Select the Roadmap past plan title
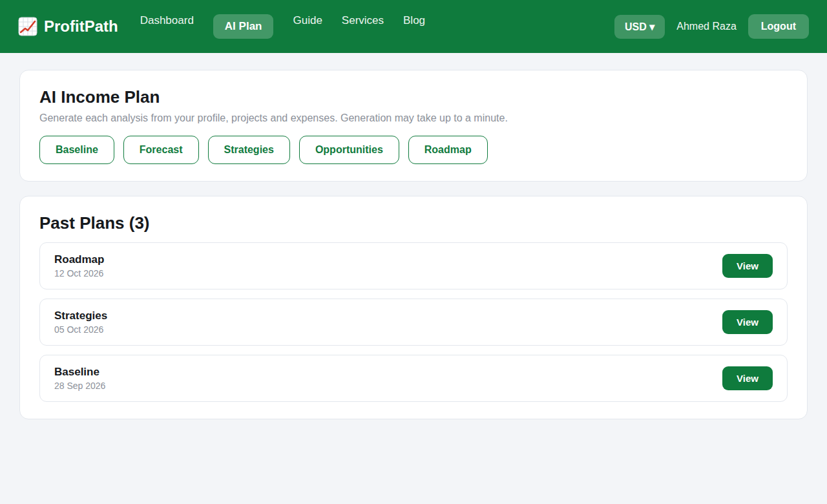827x504 pixels. click(x=79, y=259)
